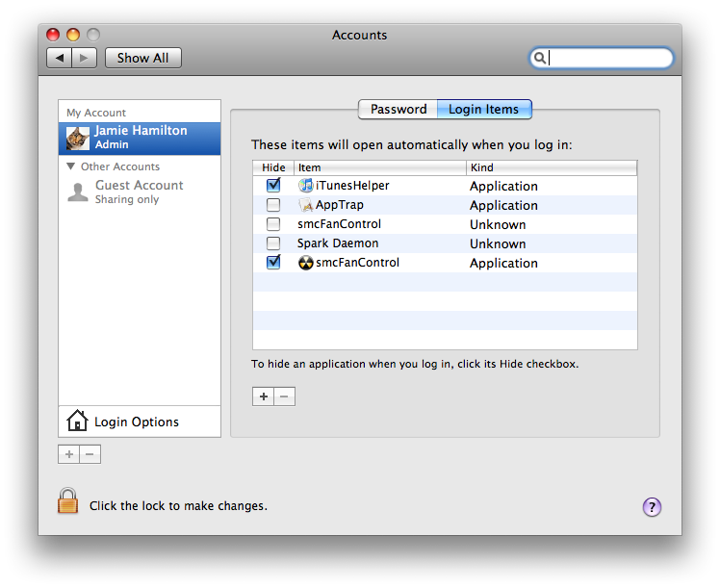The width and height of the screenshot is (720, 588).
Task: Click the radioactive smcFanControl icon
Action: [306, 263]
